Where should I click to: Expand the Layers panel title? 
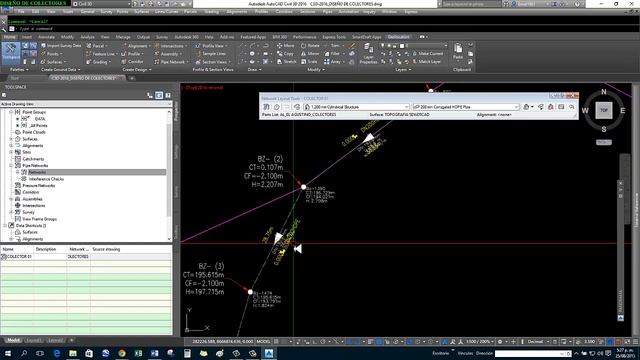(402, 70)
